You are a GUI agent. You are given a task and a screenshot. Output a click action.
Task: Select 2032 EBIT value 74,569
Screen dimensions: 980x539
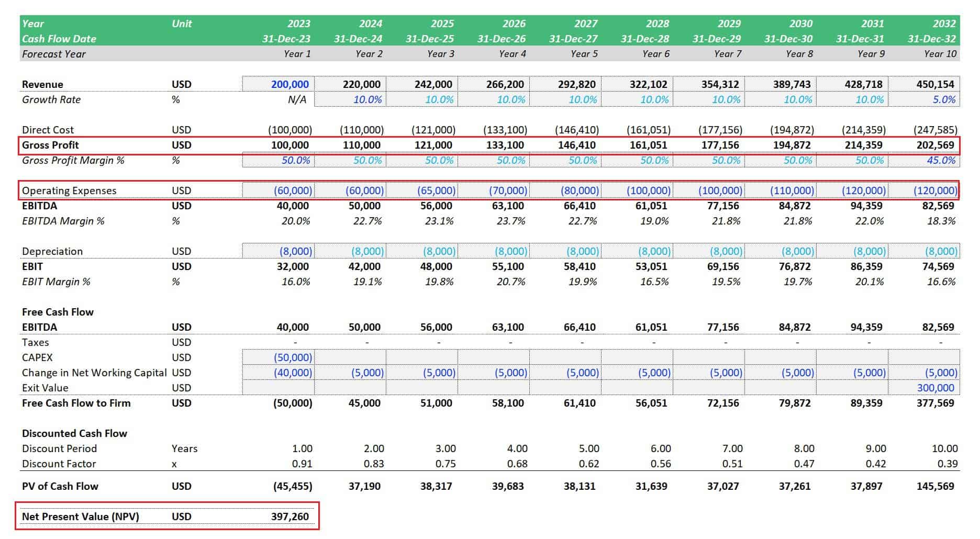938,266
